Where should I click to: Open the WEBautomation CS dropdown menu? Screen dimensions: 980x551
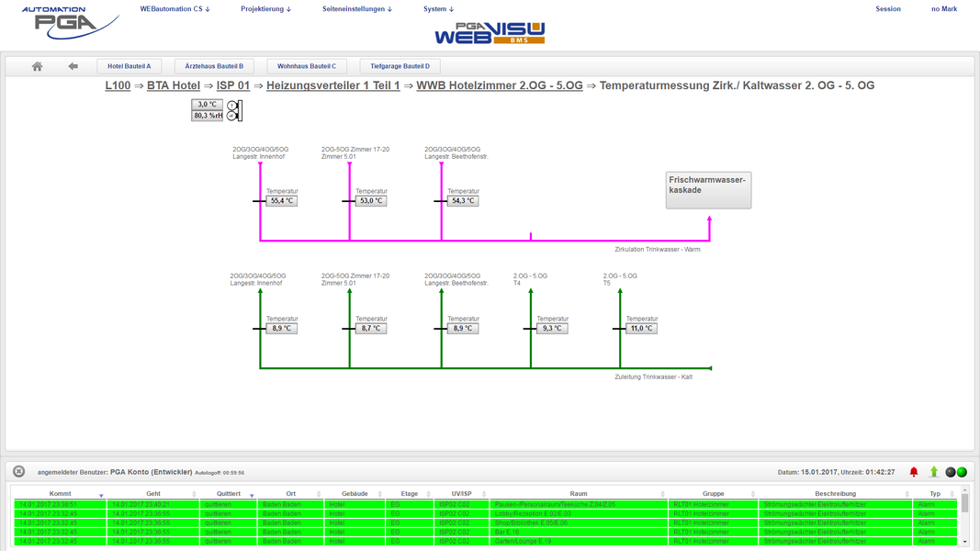[175, 9]
